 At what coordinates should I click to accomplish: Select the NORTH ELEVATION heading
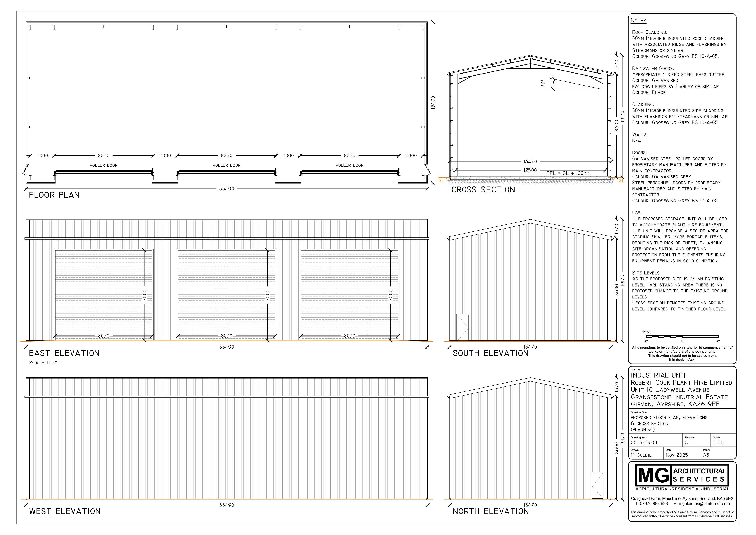491,512
